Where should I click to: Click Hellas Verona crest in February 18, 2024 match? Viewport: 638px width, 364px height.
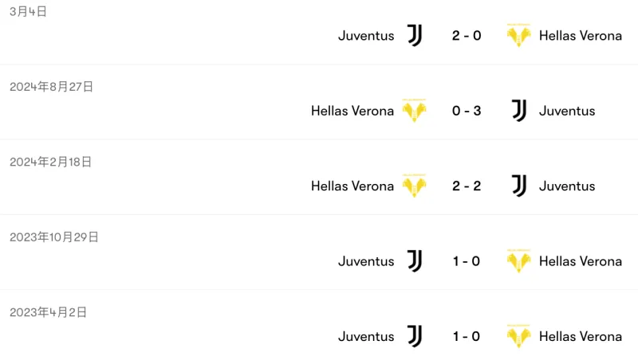414,186
